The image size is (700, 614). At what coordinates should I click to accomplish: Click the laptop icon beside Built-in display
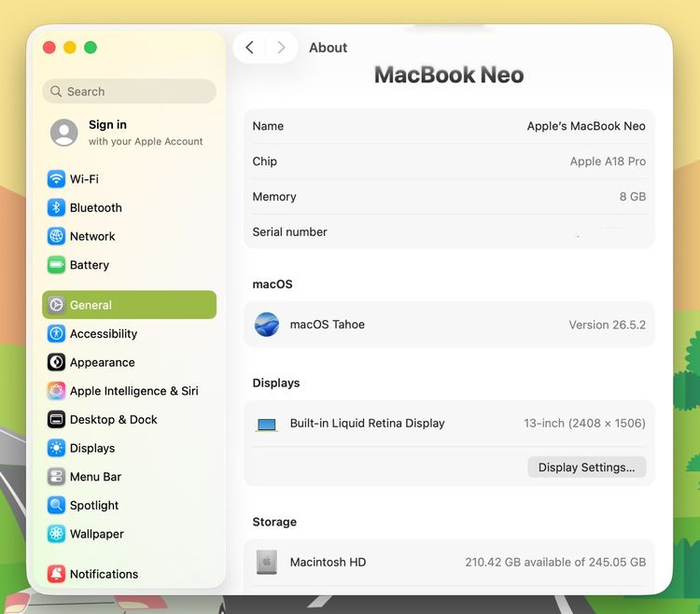coord(267,425)
